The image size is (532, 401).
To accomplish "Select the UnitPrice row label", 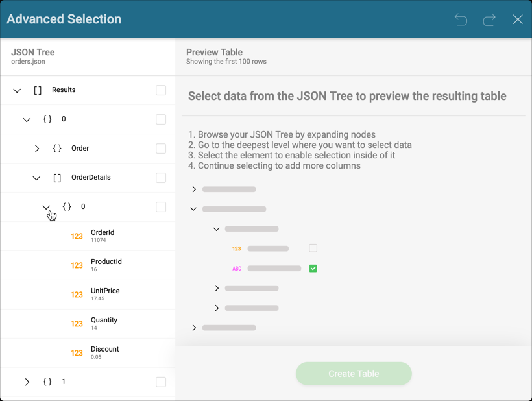I will point(105,291).
